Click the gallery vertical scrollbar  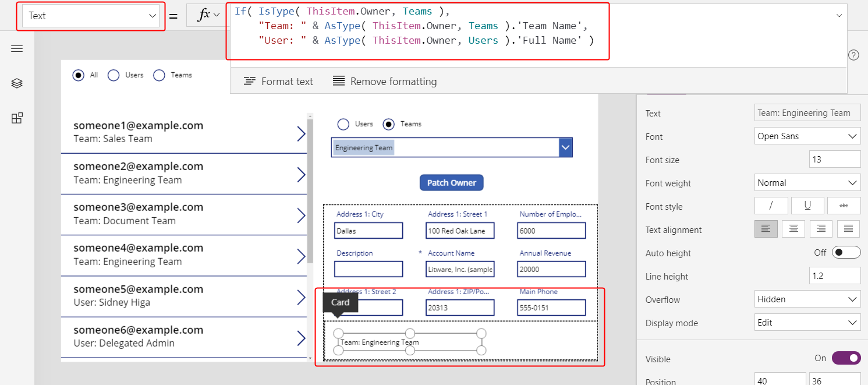[310, 192]
